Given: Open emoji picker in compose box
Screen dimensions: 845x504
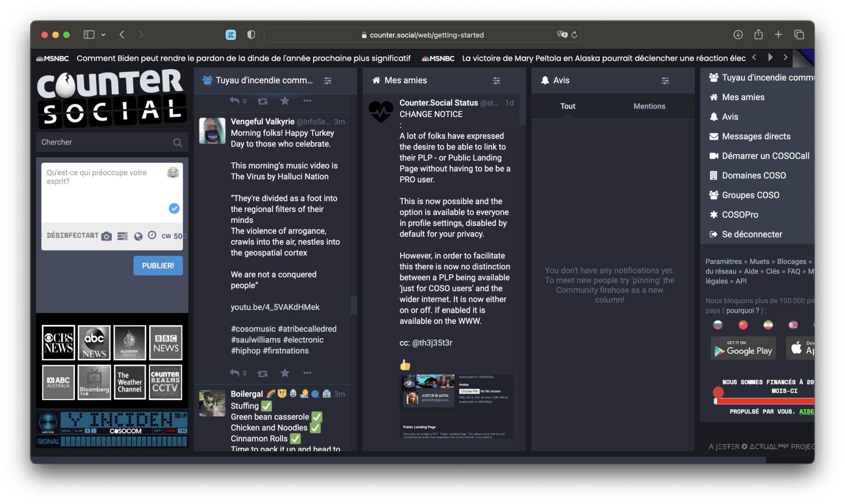Looking at the screenshot, I should [x=173, y=173].
